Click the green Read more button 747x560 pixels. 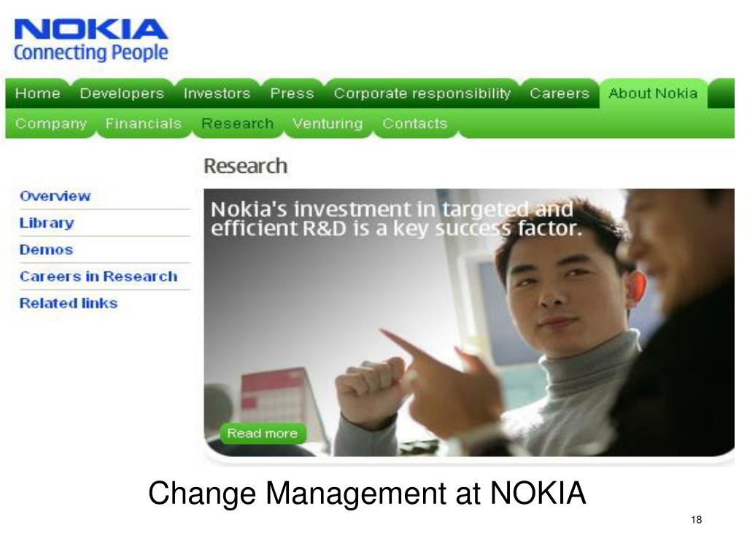(x=263, y=433)
